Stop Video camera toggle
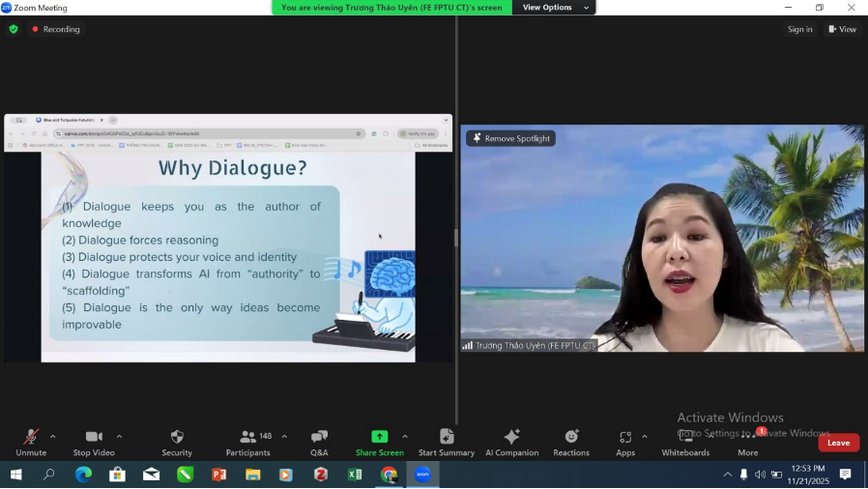Screen dimensions: 868x489 pyautogui.click(x=94, y=438)
